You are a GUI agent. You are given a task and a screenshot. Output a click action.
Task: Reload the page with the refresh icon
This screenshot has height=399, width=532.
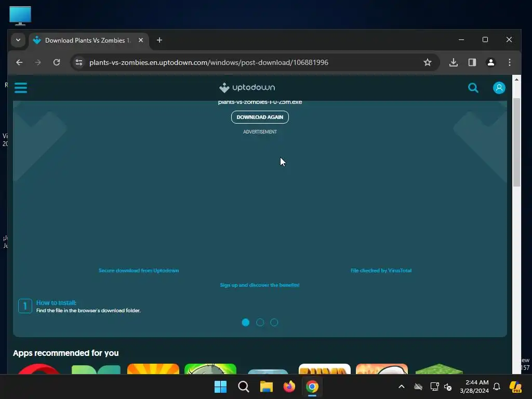(x=57, y=62)
